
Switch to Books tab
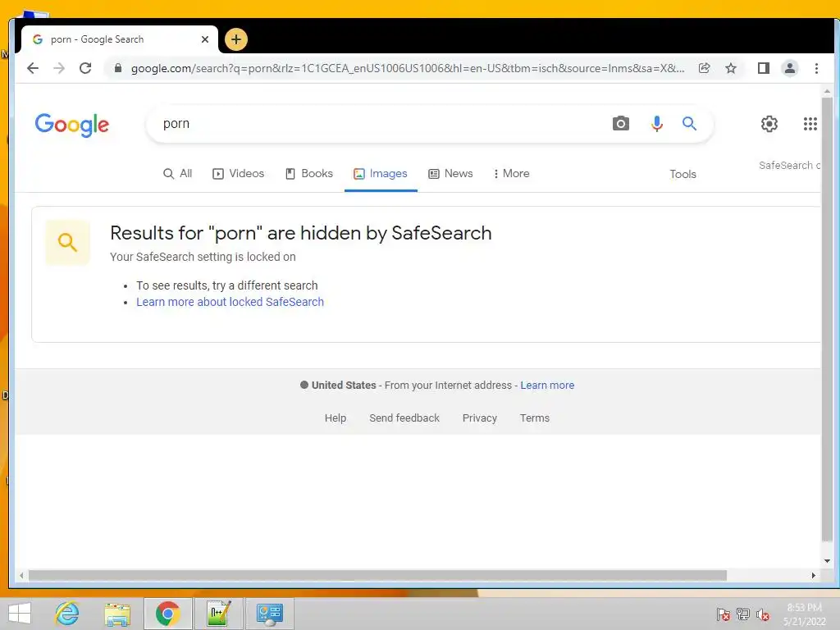(x=309, y=174)
